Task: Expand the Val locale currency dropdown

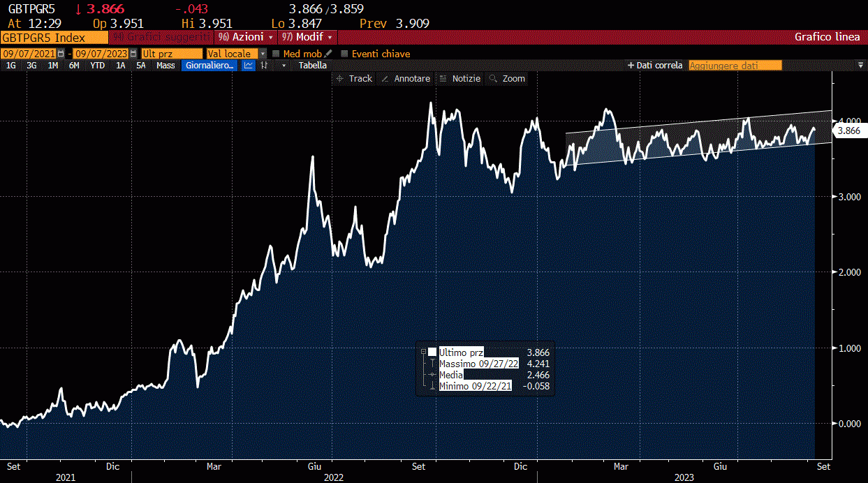Action: pos(263,54)
